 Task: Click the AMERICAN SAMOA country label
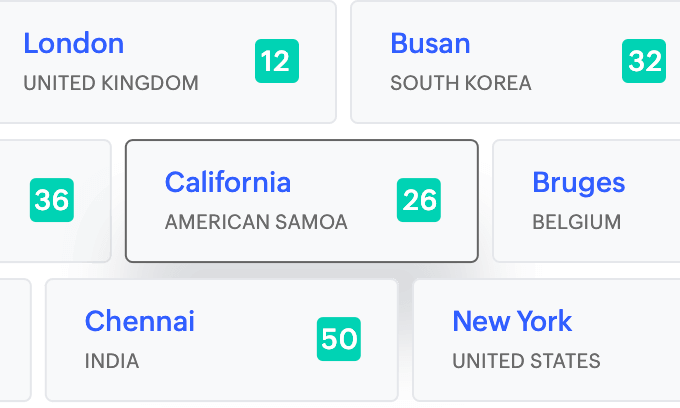tap(256, 222)
